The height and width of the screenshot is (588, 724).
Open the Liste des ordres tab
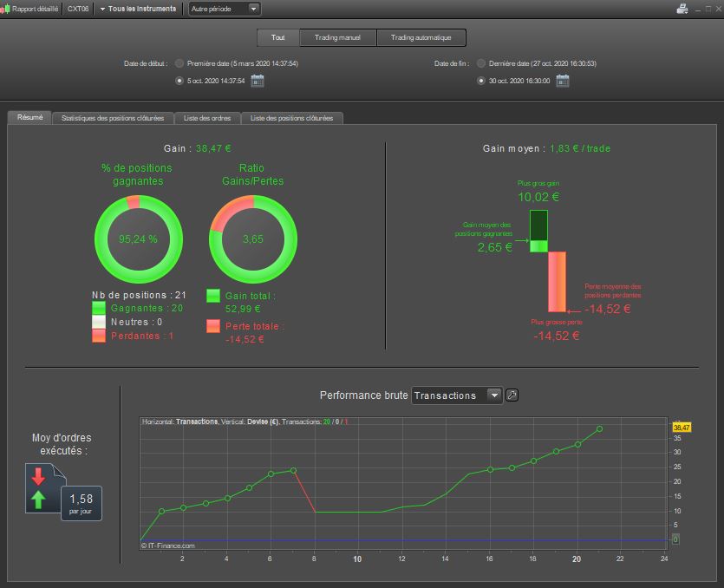207,118
